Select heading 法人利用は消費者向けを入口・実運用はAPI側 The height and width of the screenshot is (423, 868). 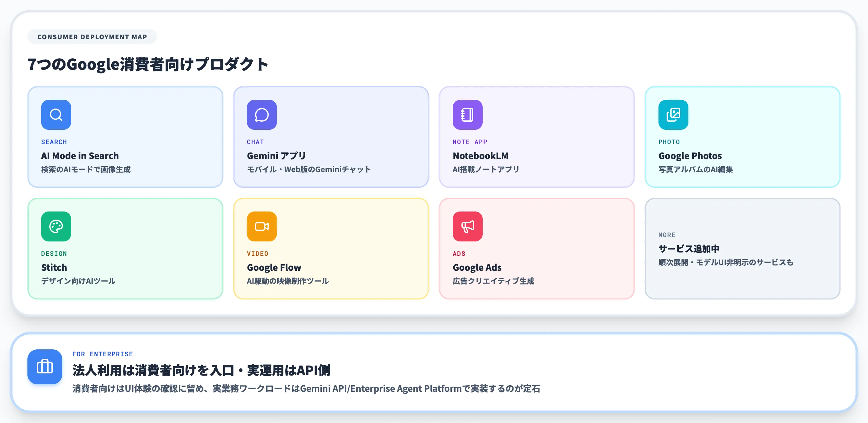[201, 370]
